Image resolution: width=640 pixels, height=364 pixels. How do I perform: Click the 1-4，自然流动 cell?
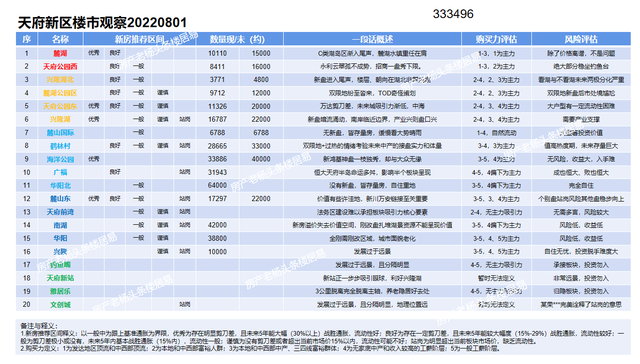(496, 133)
